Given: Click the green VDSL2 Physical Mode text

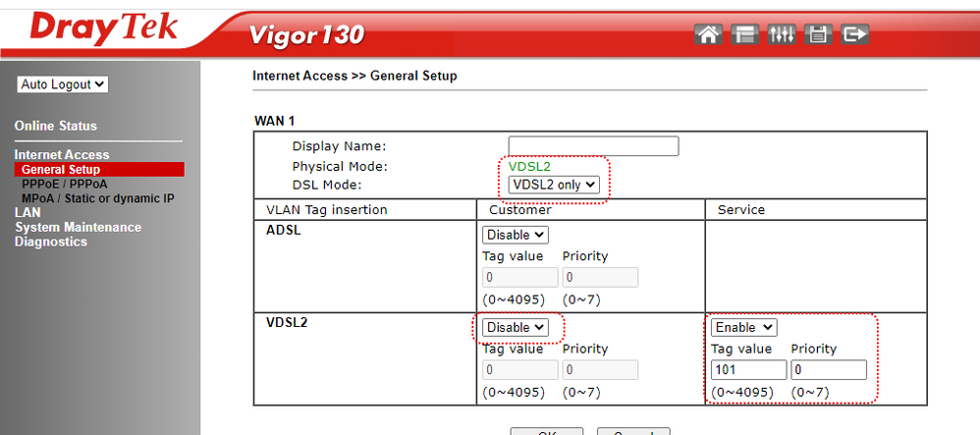Looking at the screenshot, I should click(x=529, y=166).
